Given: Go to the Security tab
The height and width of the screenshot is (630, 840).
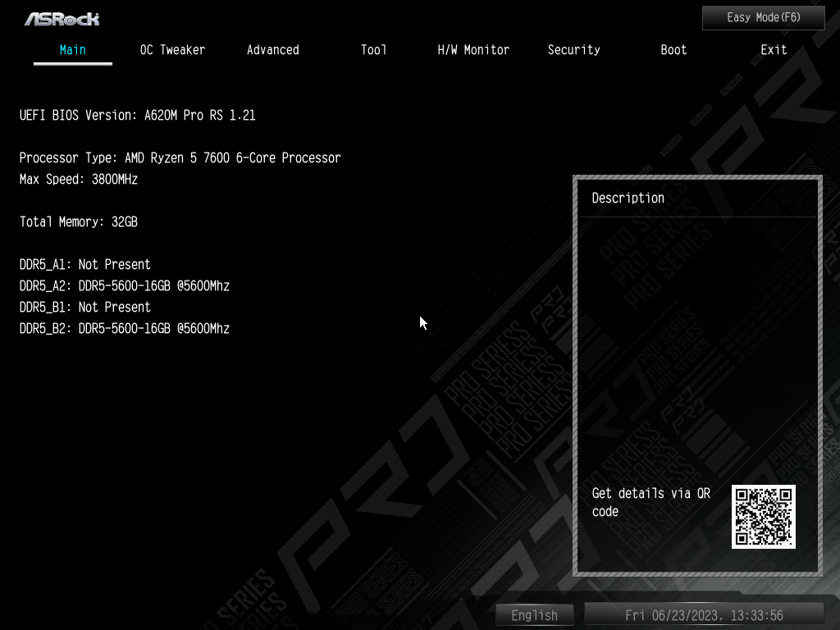Looking at the screenshot, I should (x=573, y=50).
